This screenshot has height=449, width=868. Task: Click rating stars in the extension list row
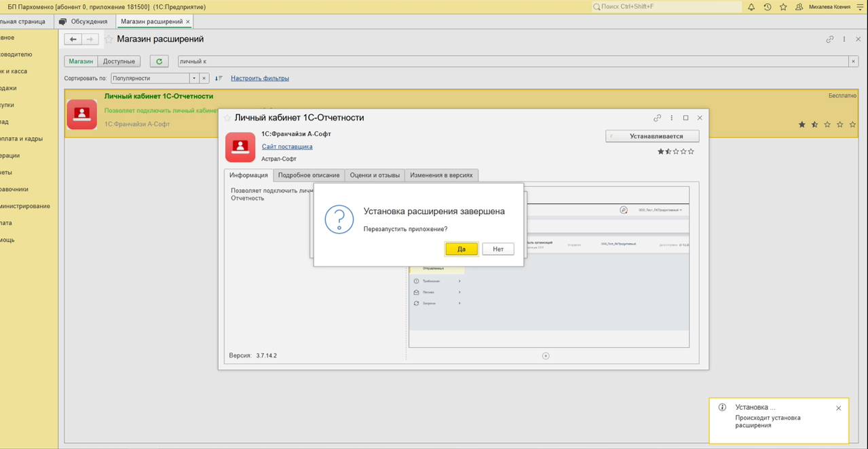pos(827,125)
